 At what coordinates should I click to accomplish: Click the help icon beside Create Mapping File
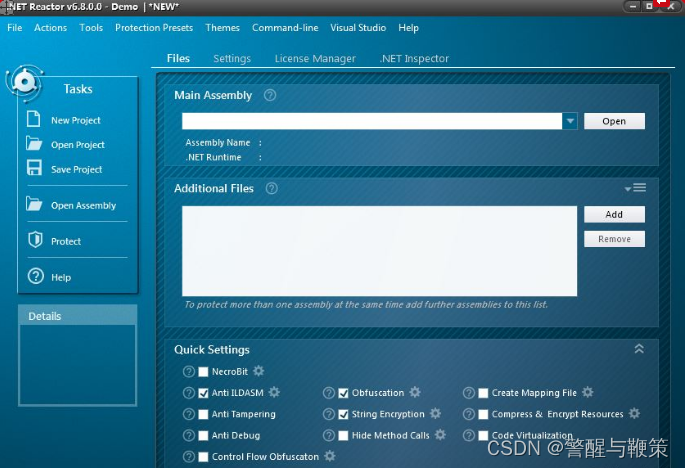point(469,393)
